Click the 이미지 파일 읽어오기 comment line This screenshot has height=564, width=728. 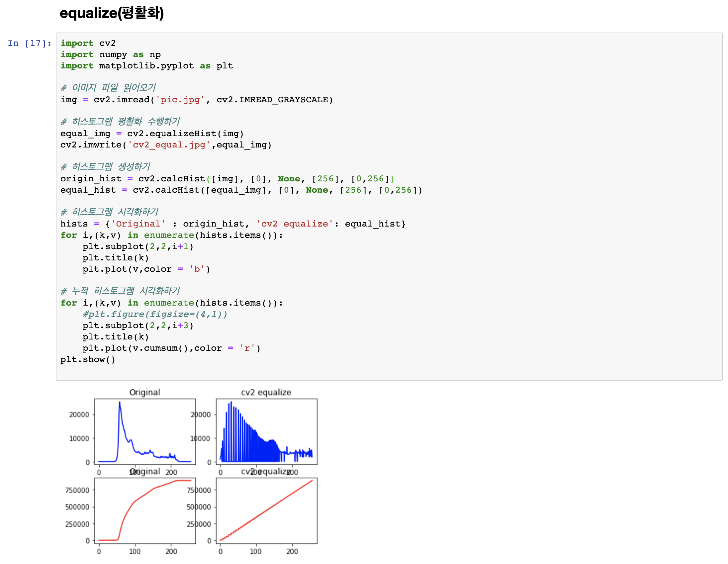[x=108, y=88]
